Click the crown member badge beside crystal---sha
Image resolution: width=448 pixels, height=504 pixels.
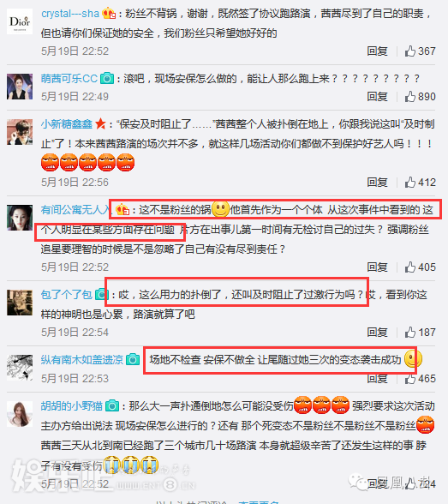click(x=109, y=14)
